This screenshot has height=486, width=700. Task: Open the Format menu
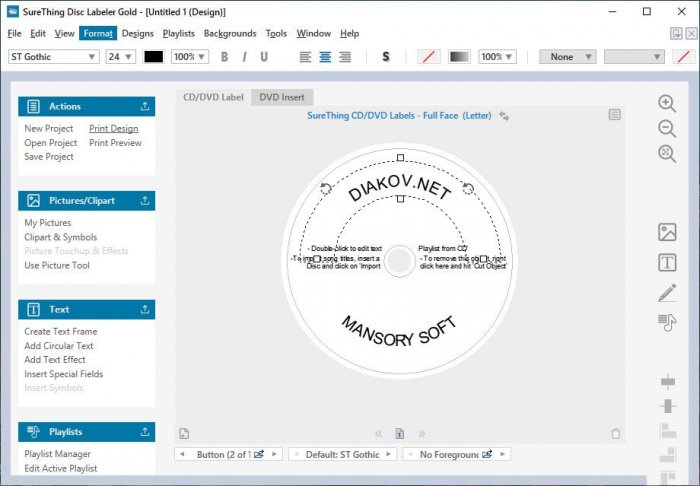(x=98, y=33)
